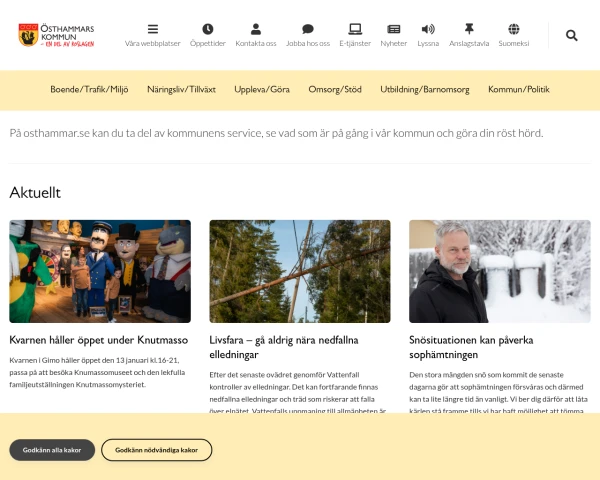
Task: Click the Nyheter newspaper icon
Action: point(394,29)
